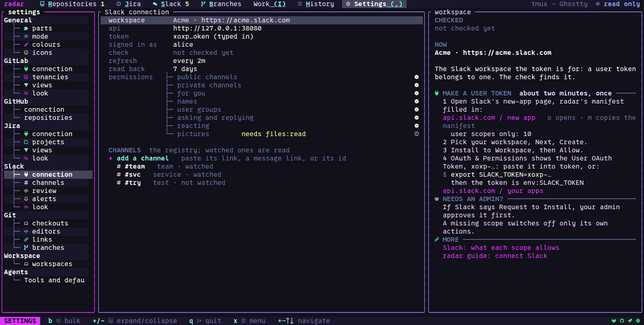Image resolution: width=644 pixels, height=325 pixels.
Task: Open the api.slack.com / new app link
Action: coord(489,118)
